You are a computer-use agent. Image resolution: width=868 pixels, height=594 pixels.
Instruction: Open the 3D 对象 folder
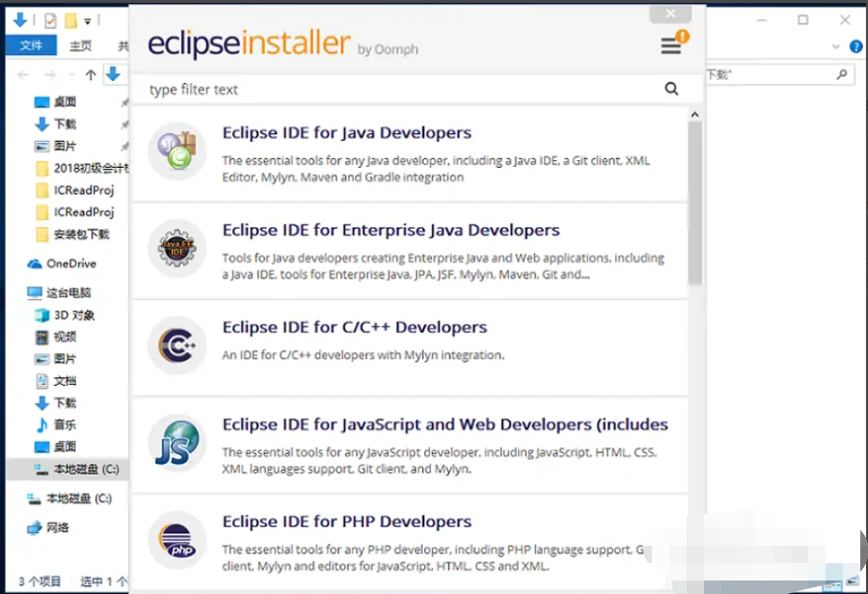point(73,315)
